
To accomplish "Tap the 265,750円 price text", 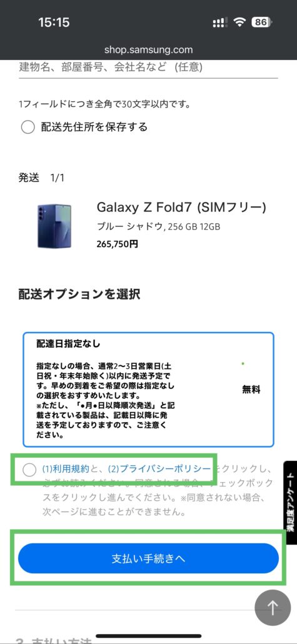I will point(118,244).
